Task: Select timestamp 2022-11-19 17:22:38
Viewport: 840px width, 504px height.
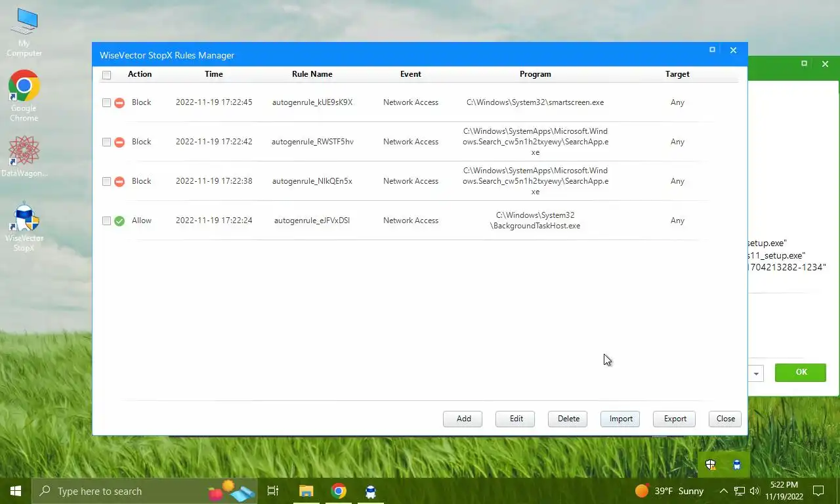Action: point(214,181)
